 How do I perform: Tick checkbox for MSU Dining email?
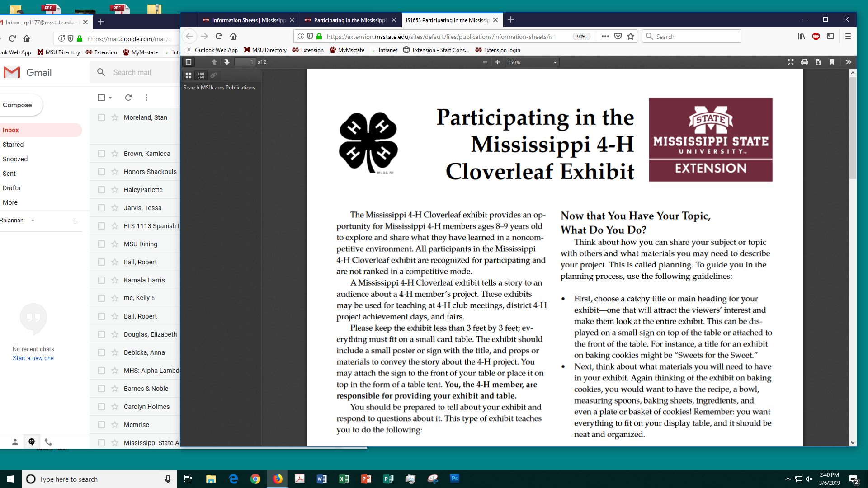pyautogui.click(x=101, y=244)
